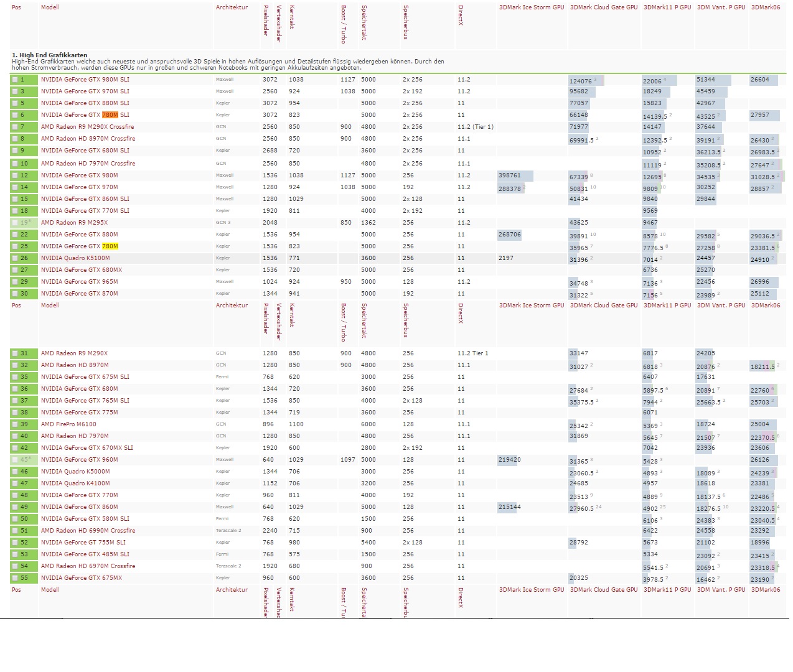The height and width of the screenshot is (672, 793).
Task: Check the box for GeForce GTX 680MX
Action: [x=15, y=270]
